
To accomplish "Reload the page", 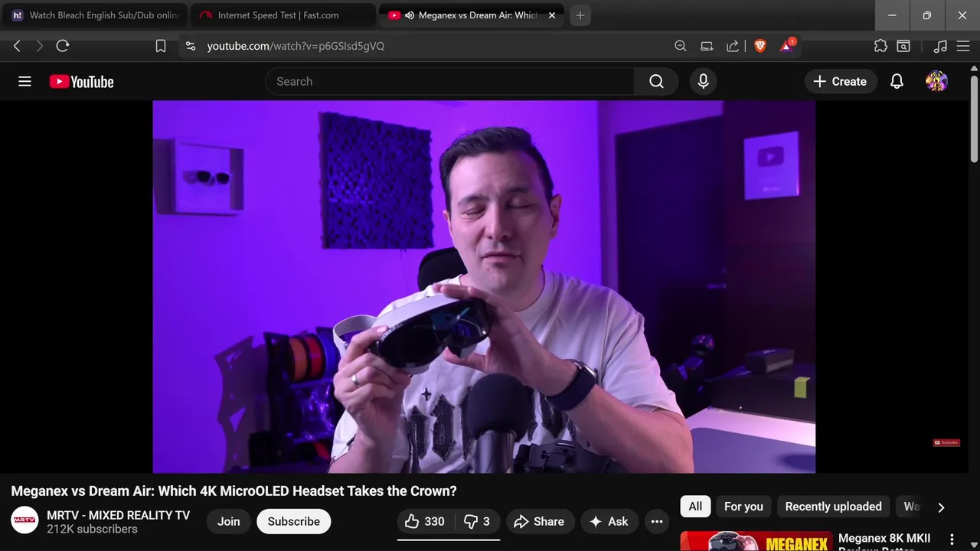I will coord(63,46).
